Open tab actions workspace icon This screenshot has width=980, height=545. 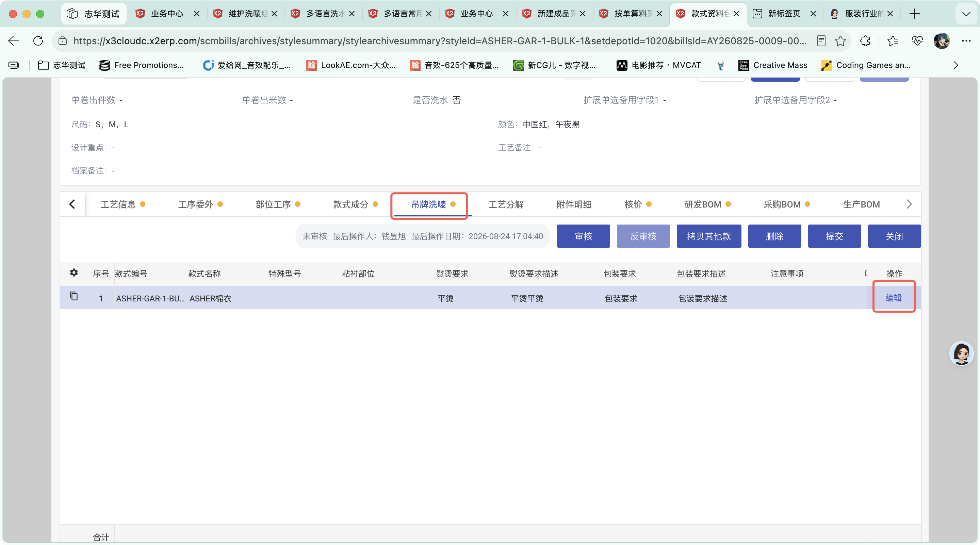click(x=72, y=14)
